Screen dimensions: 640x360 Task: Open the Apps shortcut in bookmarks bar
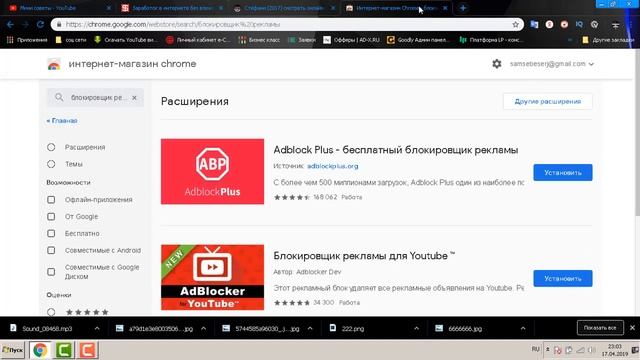27,40
